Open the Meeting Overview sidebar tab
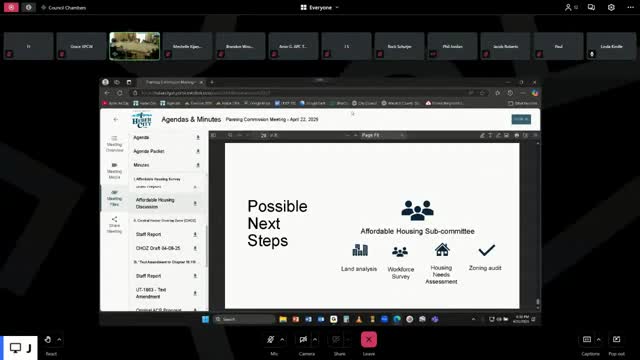Image resolution: width=640 pixels, height=360 pixels. point(114,144)
